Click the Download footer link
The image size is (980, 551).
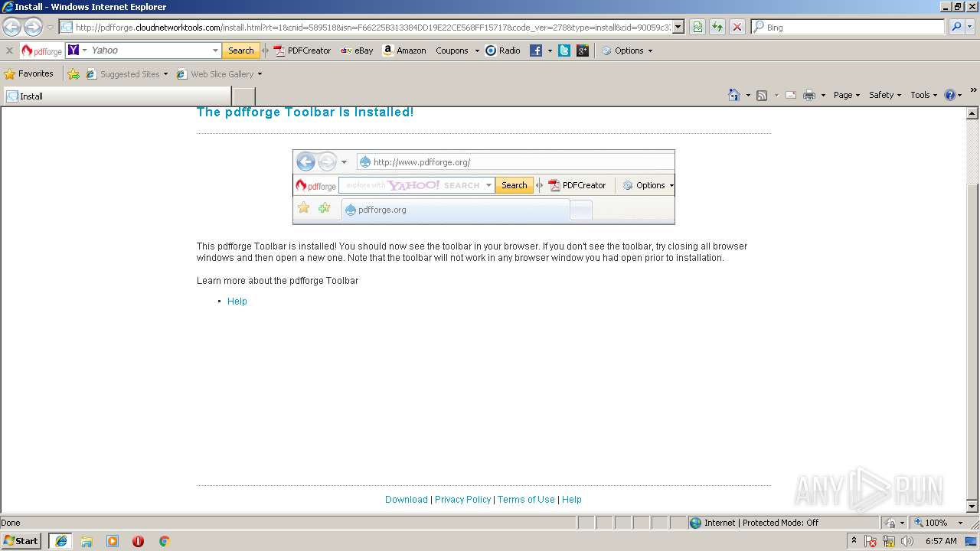[407, 500]
